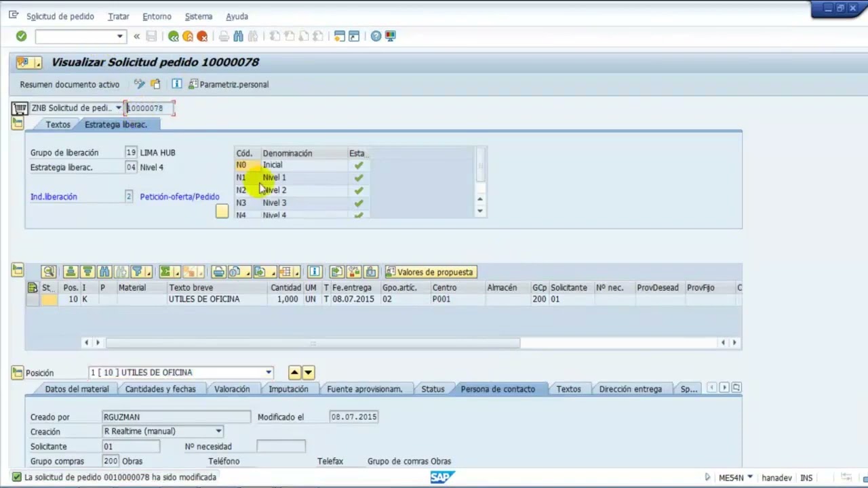Select row selector for item 10
The height and width of the screenshot is (488, 868).
pyautogui.click(x=32, y=299)
